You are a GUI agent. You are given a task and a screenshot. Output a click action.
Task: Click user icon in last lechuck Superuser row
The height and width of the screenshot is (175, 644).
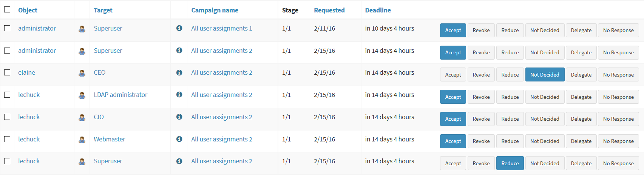(82, 162)
